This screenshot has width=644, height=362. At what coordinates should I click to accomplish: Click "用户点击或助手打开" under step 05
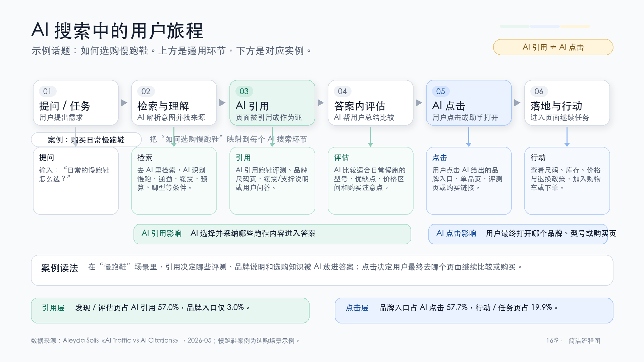[465, 118]
